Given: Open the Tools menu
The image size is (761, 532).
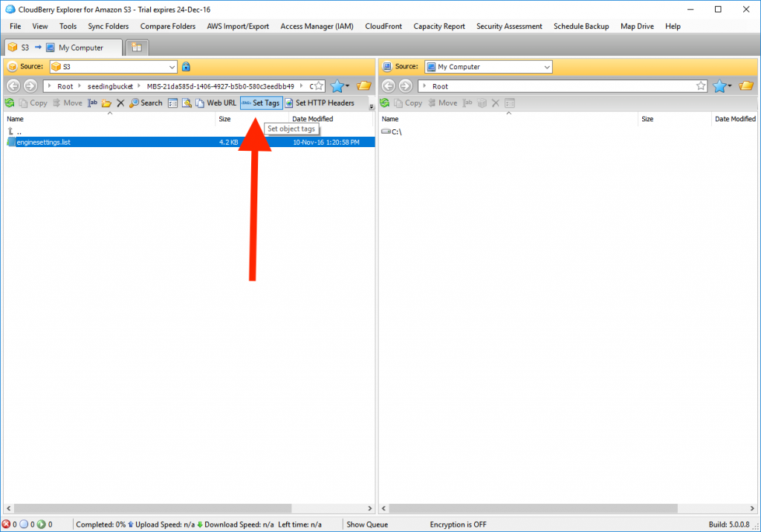Looking at the screenshot, I should pyautogui.click(x=68, y=26).
